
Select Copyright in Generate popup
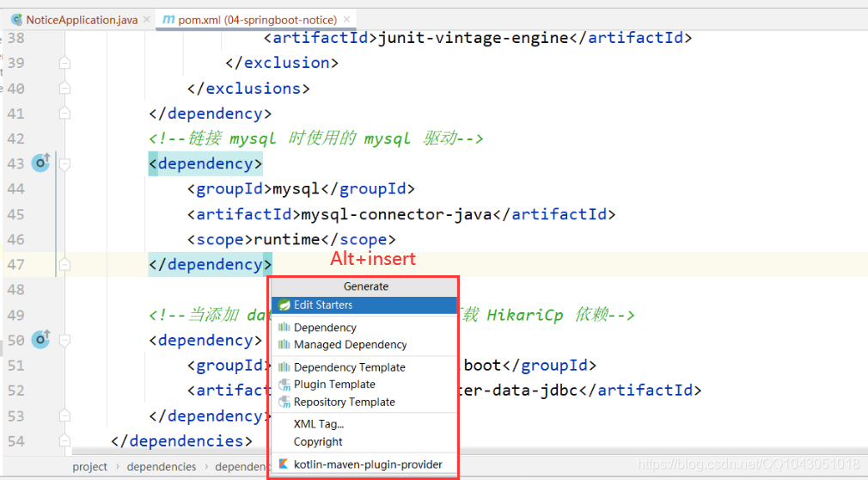(364, 442)
